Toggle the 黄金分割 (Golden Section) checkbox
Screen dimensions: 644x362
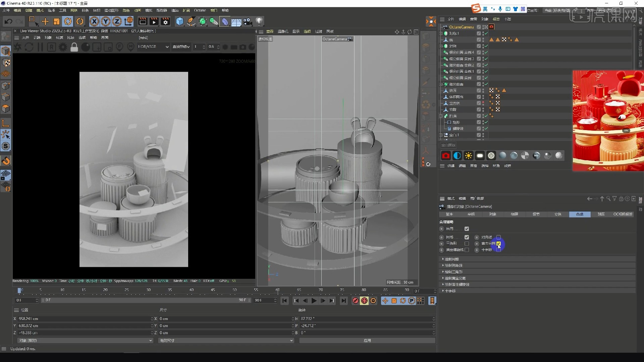pos(498,243)
